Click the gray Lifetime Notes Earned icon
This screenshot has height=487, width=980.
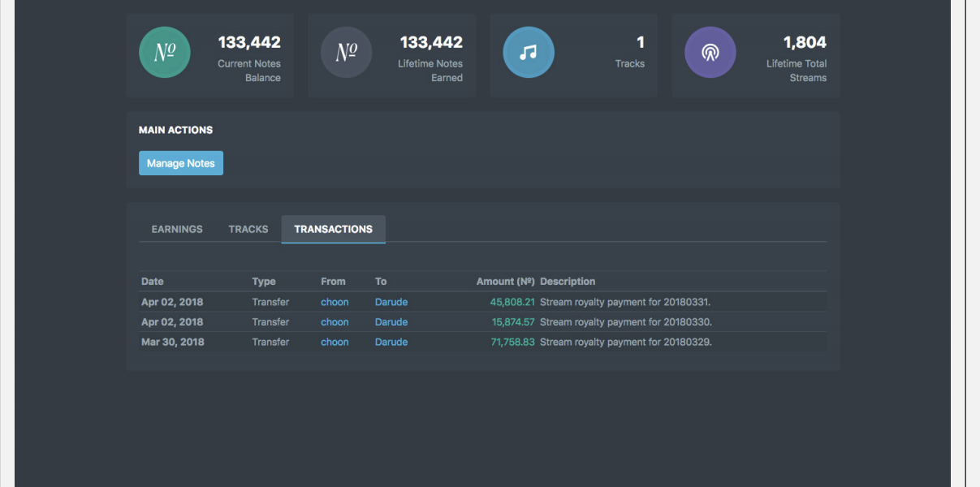point(347,53)
